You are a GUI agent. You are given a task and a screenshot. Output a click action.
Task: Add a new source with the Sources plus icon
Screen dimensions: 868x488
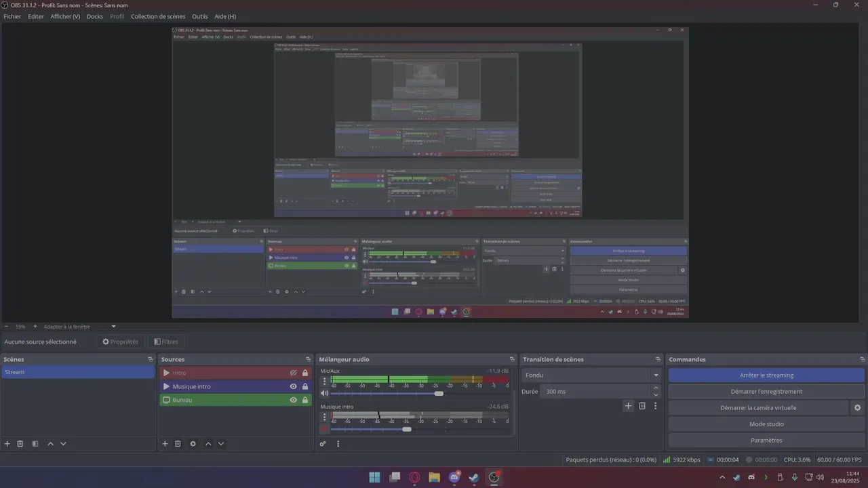pos(165,444)
